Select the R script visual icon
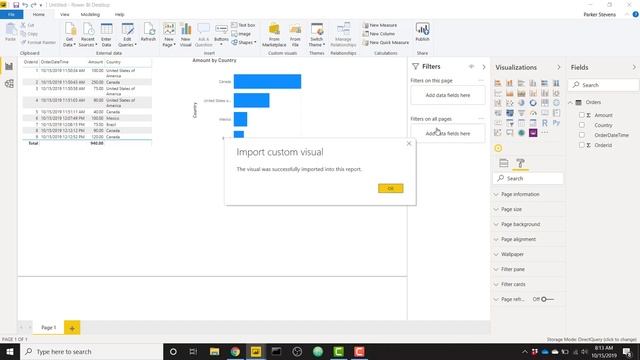Viewport: 640px width, 360px height. point(544,122)
